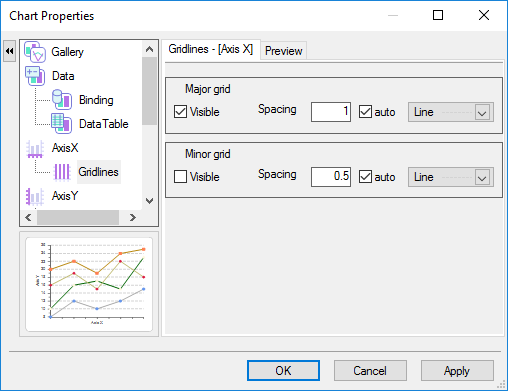Viewport: 508px width, 391px height.
Task: Click the Apply button
Action: coord(457,370)
